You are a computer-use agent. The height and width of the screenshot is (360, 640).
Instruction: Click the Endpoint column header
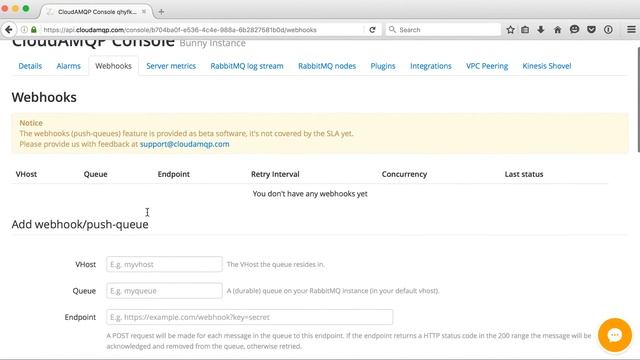pos(173,174)
